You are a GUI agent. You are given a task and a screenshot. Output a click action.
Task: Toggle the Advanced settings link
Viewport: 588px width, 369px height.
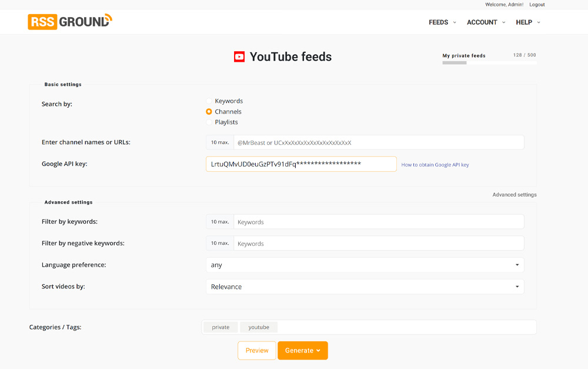514,195
